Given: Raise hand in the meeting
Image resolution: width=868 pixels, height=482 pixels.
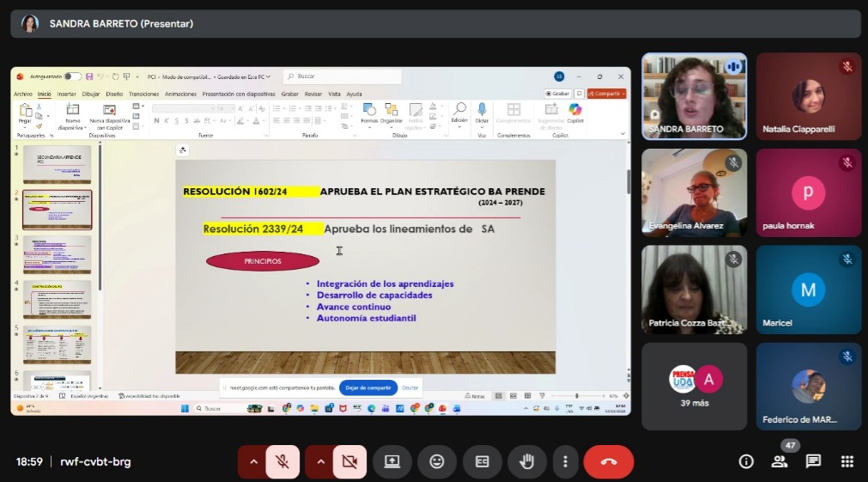Looking at the screenshot, I should coord(526,461).
